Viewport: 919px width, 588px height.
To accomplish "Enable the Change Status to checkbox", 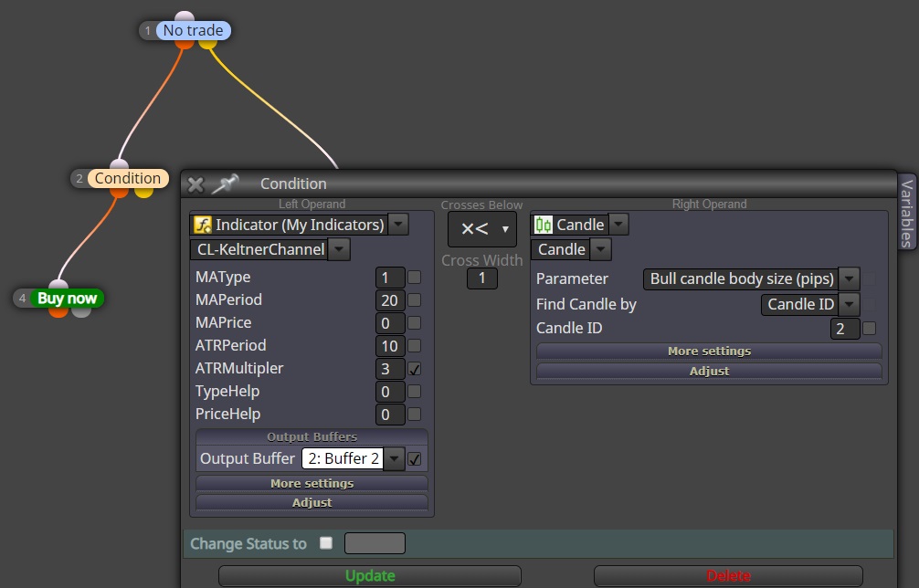I will point(326,543).
